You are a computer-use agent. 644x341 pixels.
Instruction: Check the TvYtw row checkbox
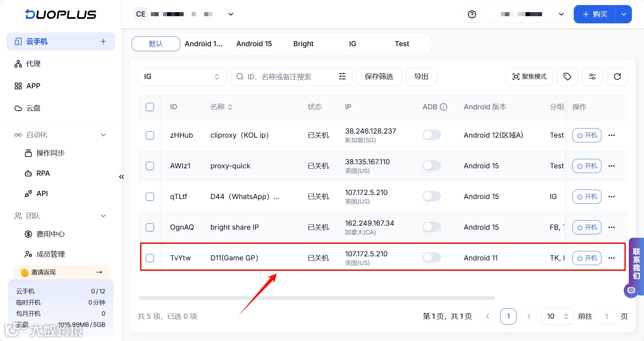(150, 258)
